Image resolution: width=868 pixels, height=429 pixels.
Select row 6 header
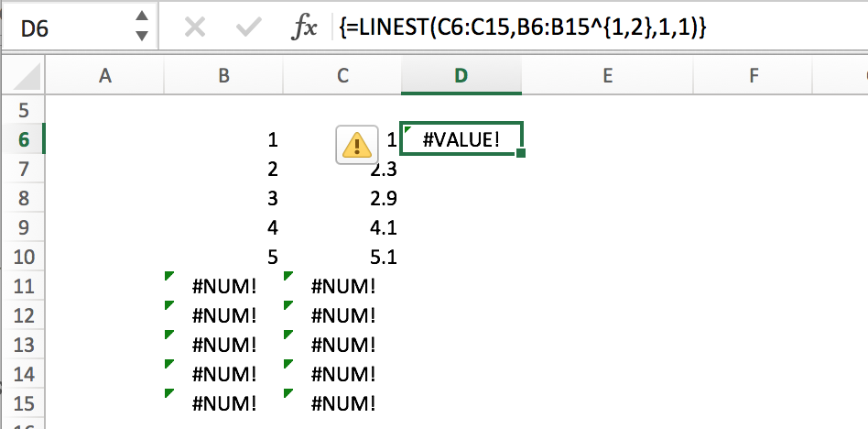(23, 139)
